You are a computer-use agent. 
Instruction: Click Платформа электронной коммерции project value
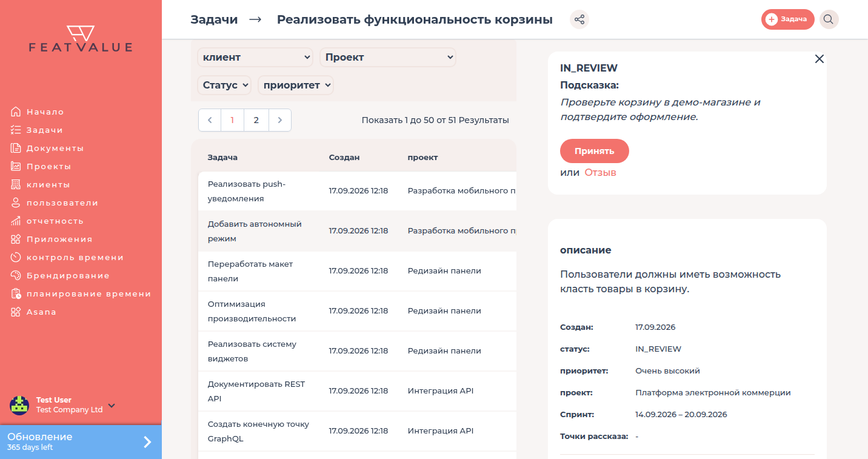[x=713, y=392]
